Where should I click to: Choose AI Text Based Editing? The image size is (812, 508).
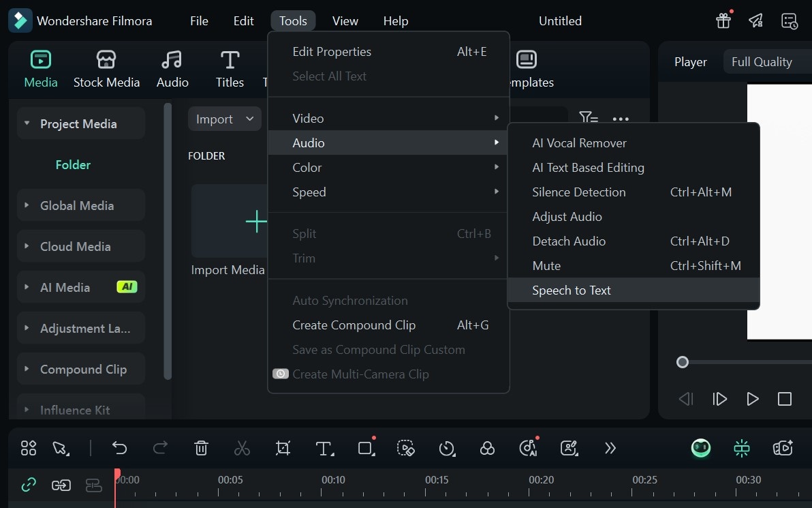point(634,168)
